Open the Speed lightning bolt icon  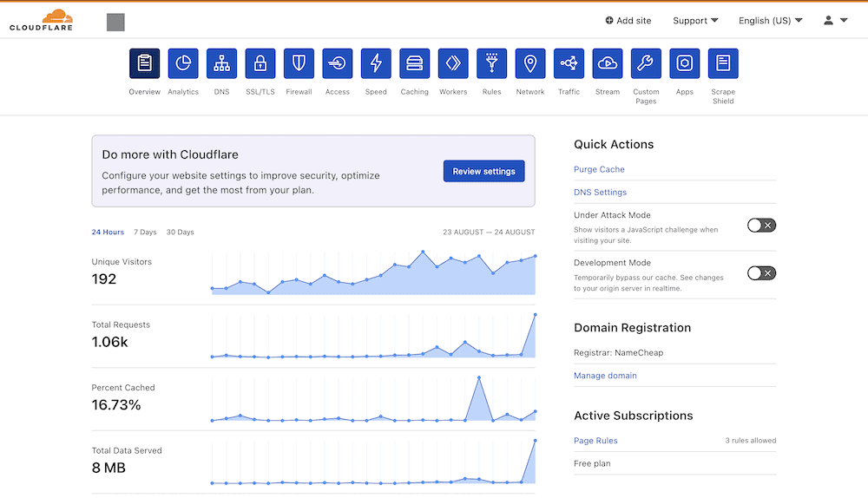pyautogui.click(x=376, y=63)
